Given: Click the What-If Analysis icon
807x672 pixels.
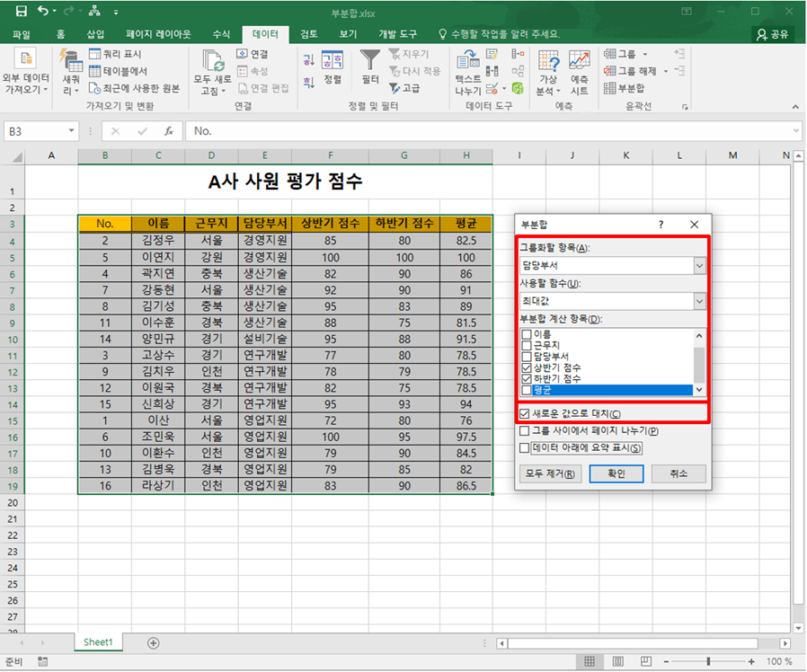Looking at the screenshot, I should [x=549, y=60].
